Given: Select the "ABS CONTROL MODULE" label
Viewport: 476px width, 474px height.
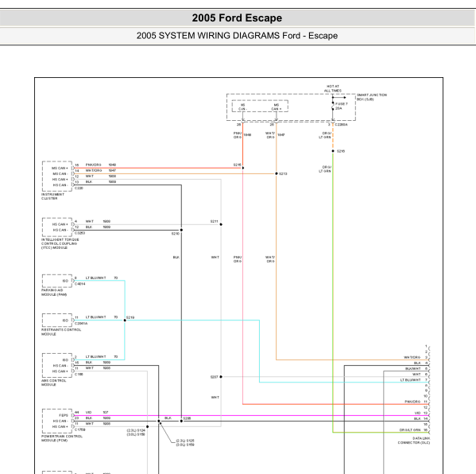Looking at the screenshot, I should point(53,383).
